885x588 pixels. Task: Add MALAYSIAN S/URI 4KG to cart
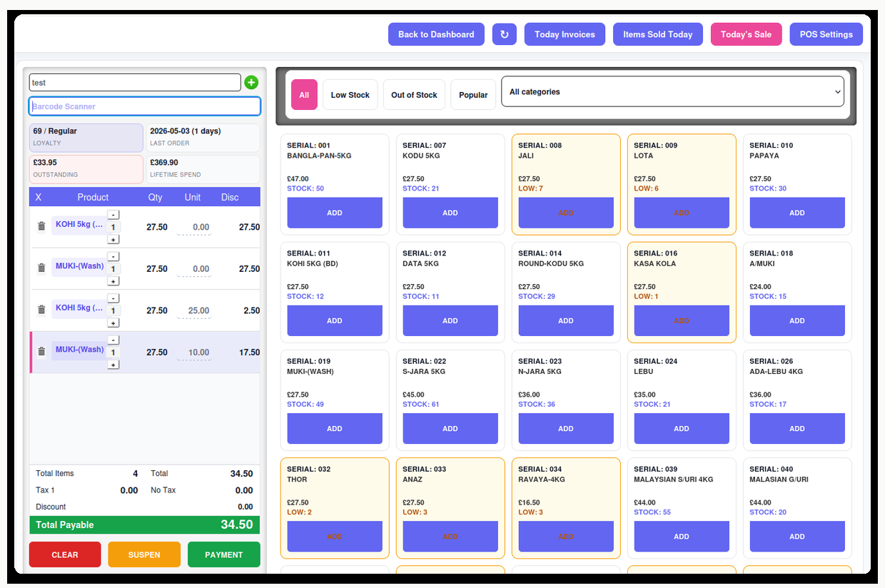[682, 536]
